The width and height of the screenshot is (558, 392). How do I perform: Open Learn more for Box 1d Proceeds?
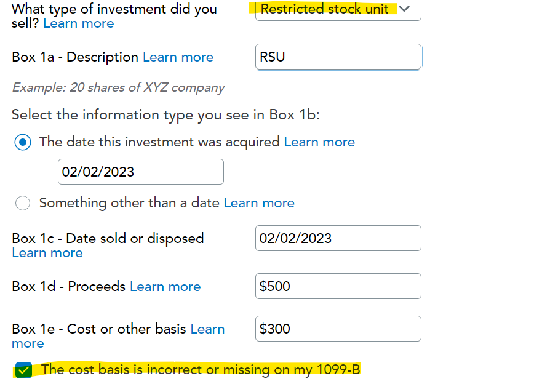coord(165,287)
